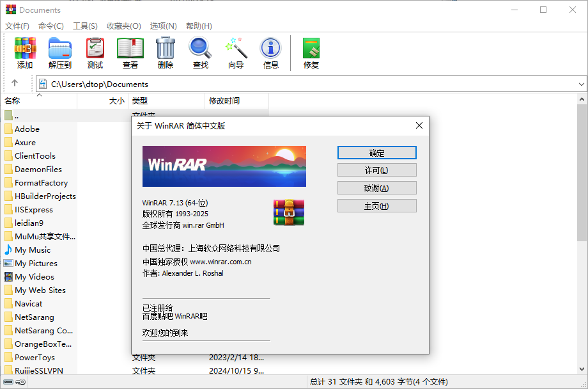Start the 向导 (Wizard) wand icon

(235, 51)
